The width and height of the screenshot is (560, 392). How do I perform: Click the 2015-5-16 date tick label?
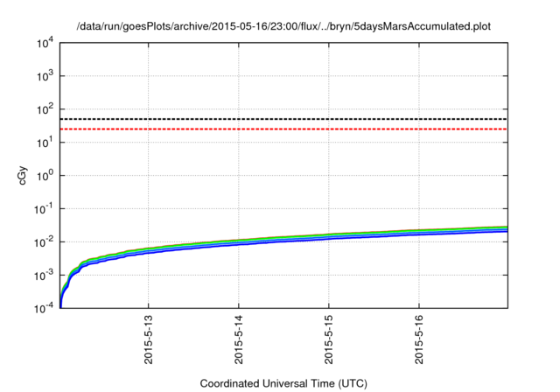pyautogui.click(x=419, y=339)
